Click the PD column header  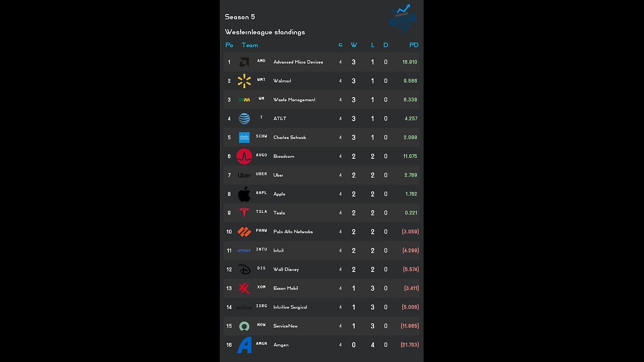coord(414,45)
